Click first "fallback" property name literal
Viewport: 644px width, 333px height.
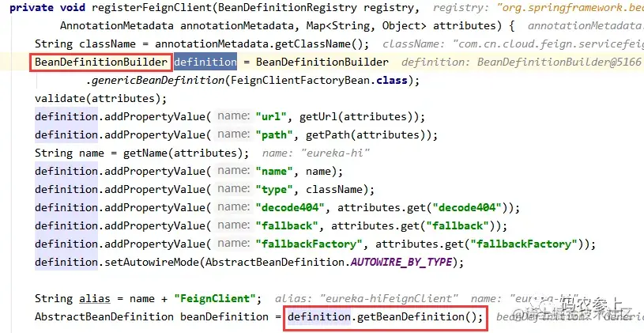(x=287, y=225)
